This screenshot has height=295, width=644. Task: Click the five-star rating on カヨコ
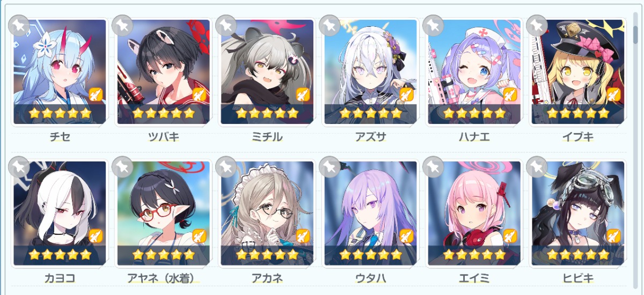click(x=60, y=254)
